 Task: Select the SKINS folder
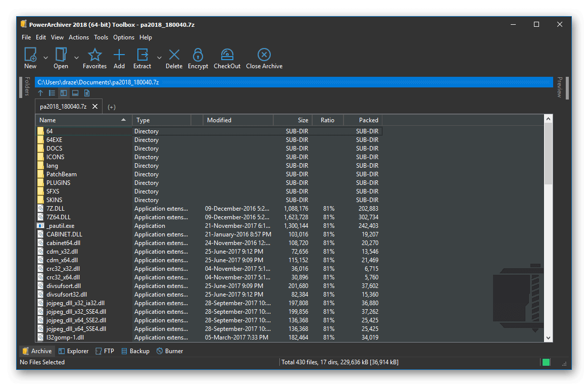pos(55,200)
